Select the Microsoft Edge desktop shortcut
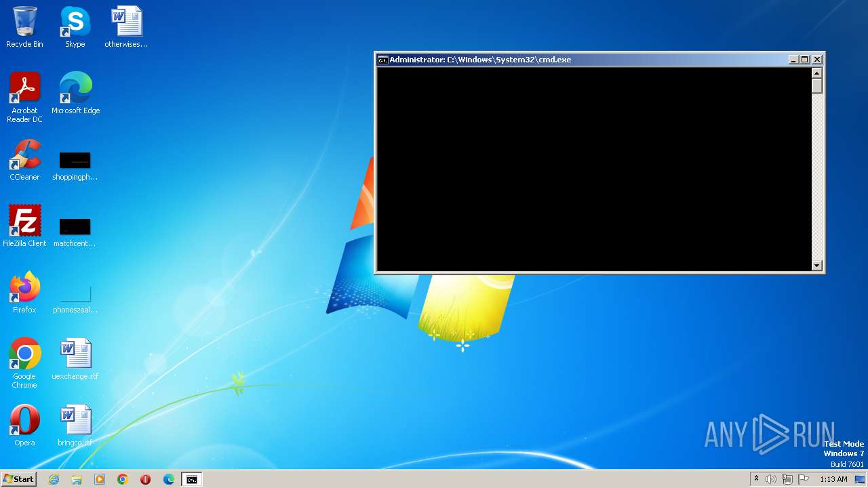 click(x=75, y=93)
